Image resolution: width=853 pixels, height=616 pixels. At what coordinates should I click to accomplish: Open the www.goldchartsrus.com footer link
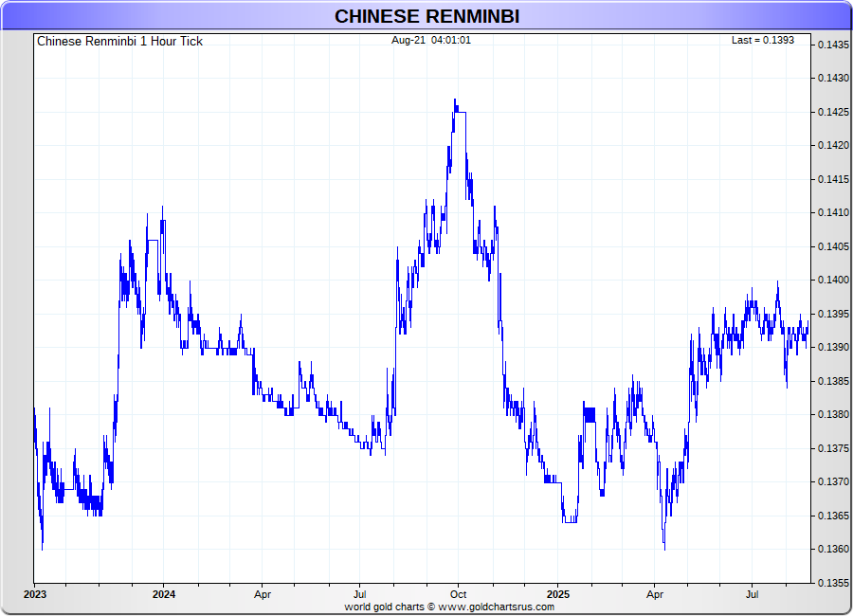pyautogui.click(x=497, y=607)
